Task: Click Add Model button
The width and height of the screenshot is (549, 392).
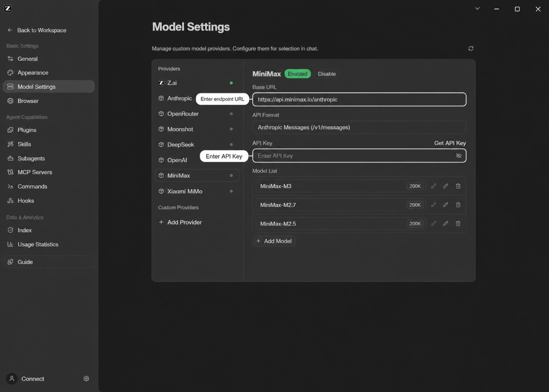Action: tap(274, 241)
